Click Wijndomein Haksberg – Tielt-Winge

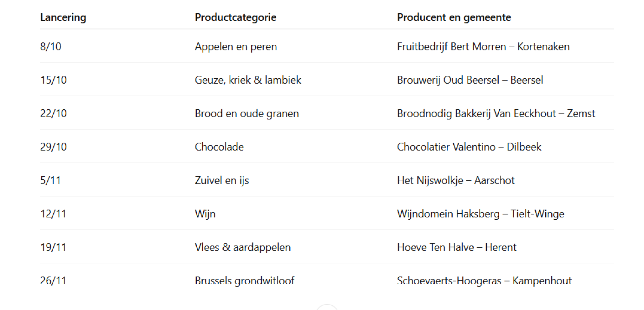pyautogui.click(x=480, y=214)
